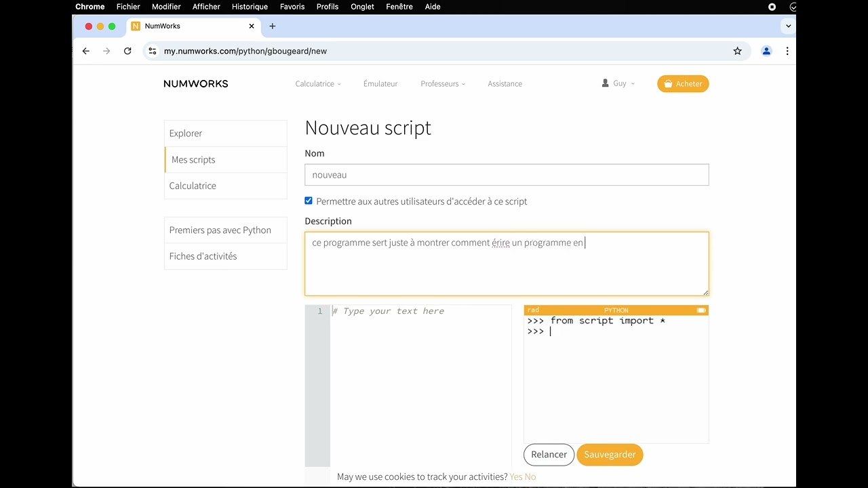Open the Assistance nav link
The image size is (868, 488).
click(x=505, y=84)
